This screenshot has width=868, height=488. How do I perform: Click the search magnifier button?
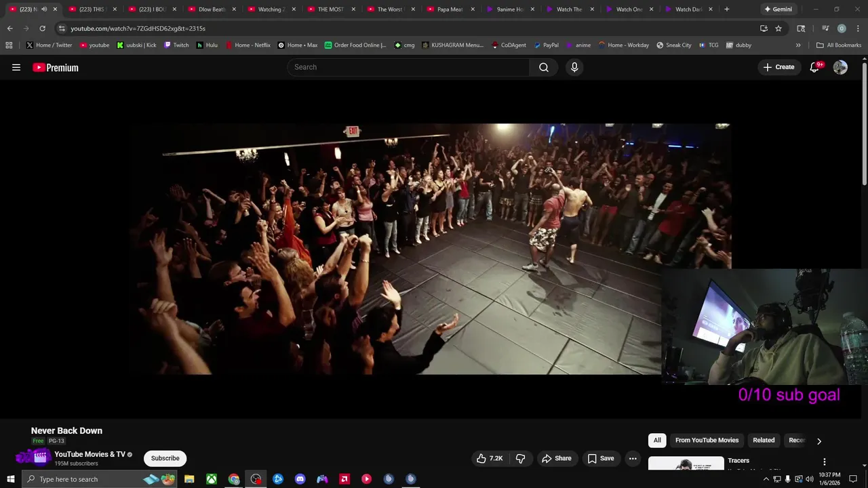544,67
